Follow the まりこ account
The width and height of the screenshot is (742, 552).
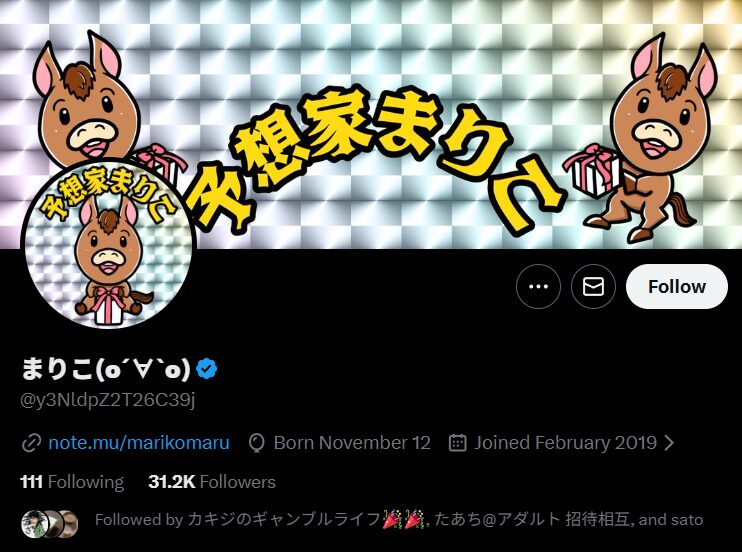(677, 286)
